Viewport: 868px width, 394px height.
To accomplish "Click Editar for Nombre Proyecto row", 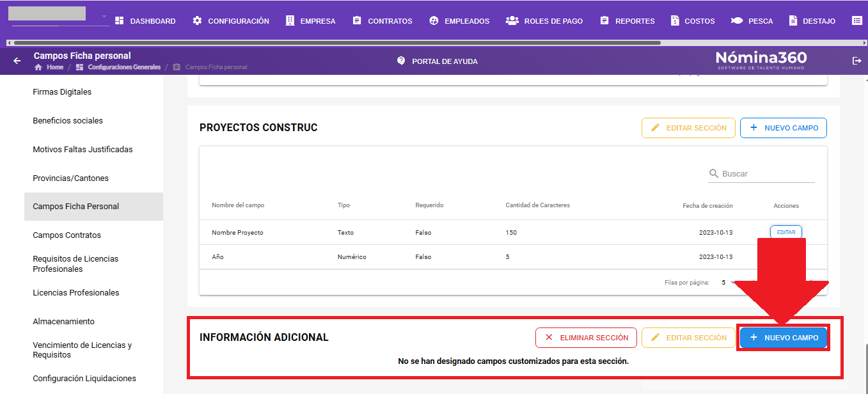I will click(786, 232).
